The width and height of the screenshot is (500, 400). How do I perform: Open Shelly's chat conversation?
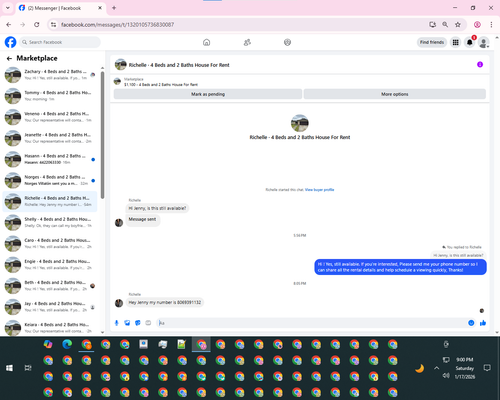click(x=50, y=222)
